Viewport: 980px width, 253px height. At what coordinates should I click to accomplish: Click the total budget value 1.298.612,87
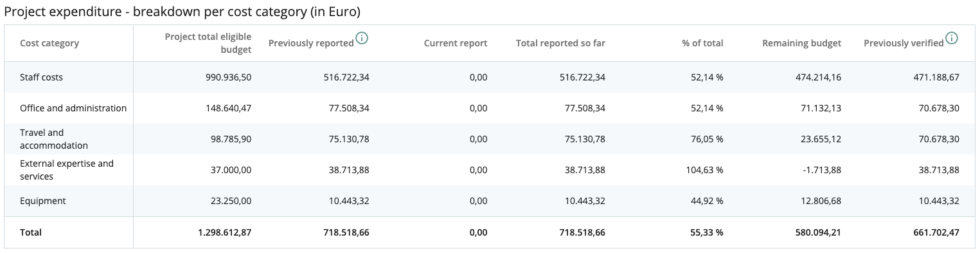pos(225,232)
